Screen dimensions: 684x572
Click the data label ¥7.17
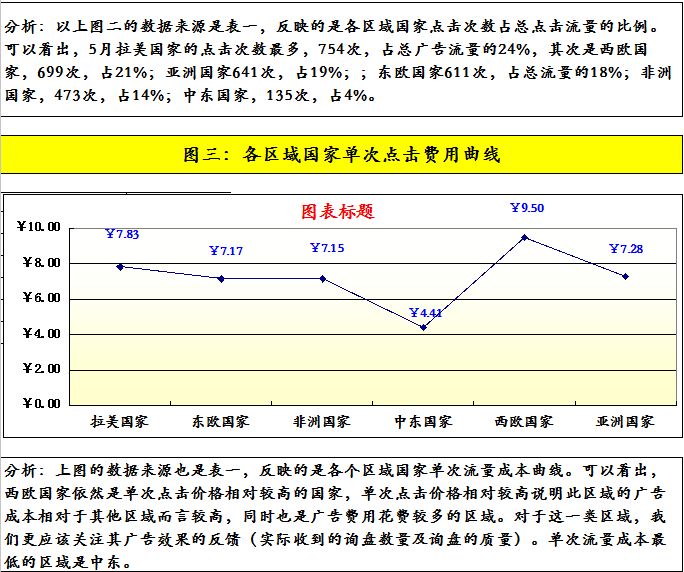coord(226,251)
